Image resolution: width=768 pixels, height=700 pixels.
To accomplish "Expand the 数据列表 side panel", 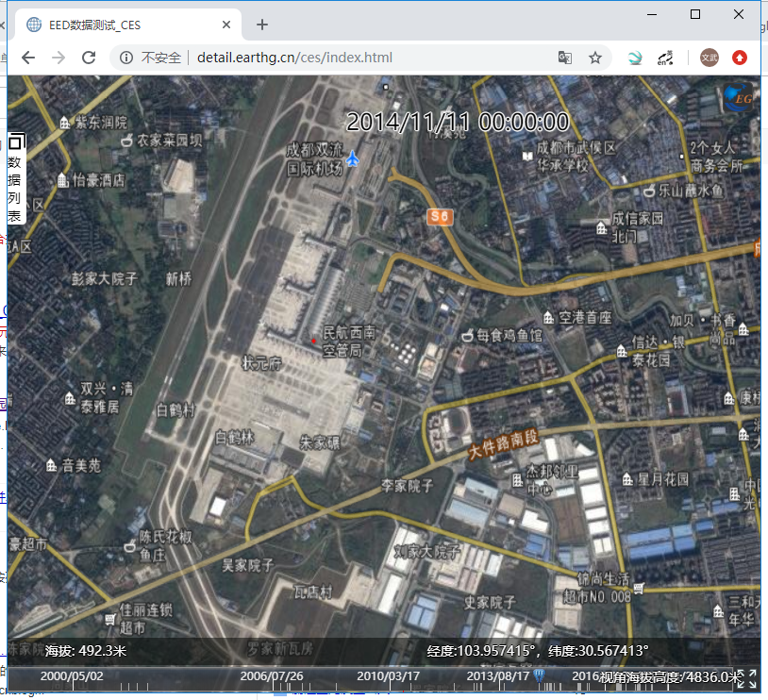I will [15, 179].
